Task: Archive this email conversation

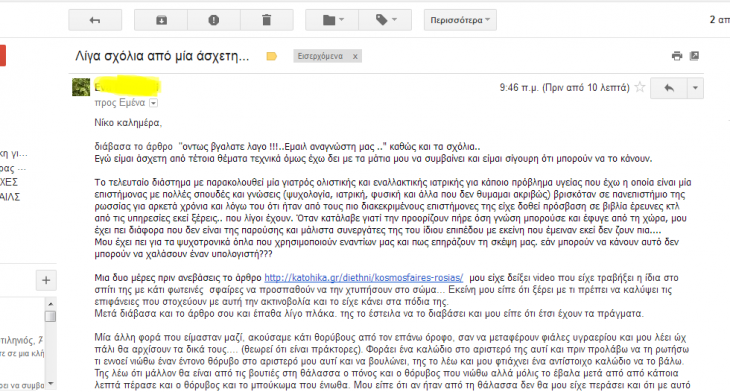Action: click(x=161, y=20)
